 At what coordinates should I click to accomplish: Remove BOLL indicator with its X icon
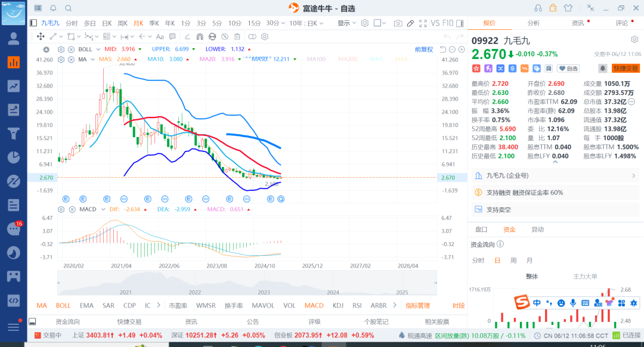[72, 49]
